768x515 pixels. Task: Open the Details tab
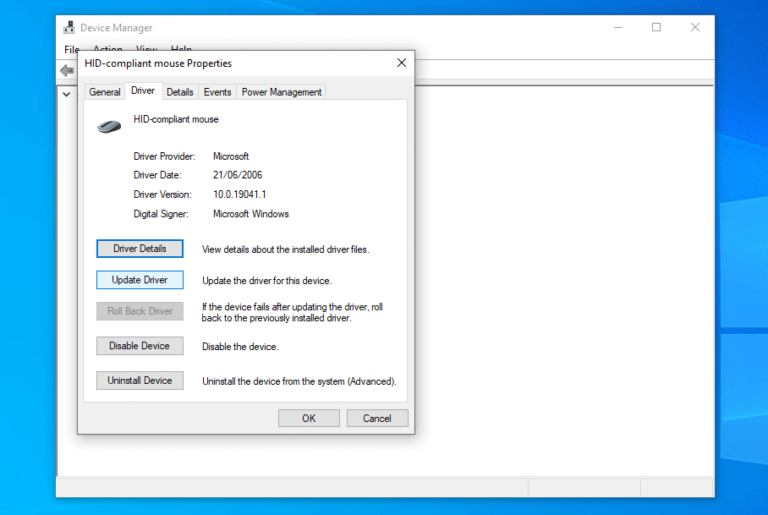coord(180,92)
